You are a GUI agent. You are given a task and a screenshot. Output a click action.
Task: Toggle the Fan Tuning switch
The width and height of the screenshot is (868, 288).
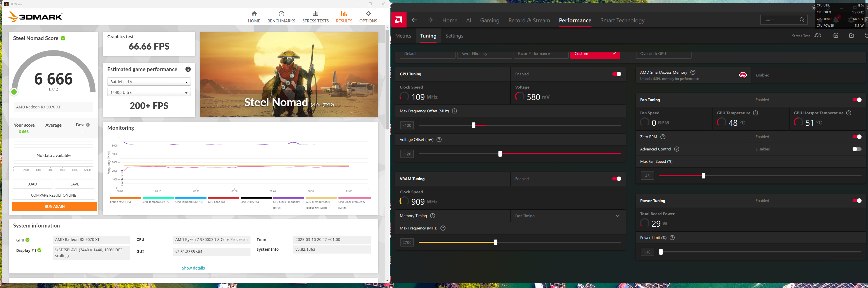click(857, 100)
